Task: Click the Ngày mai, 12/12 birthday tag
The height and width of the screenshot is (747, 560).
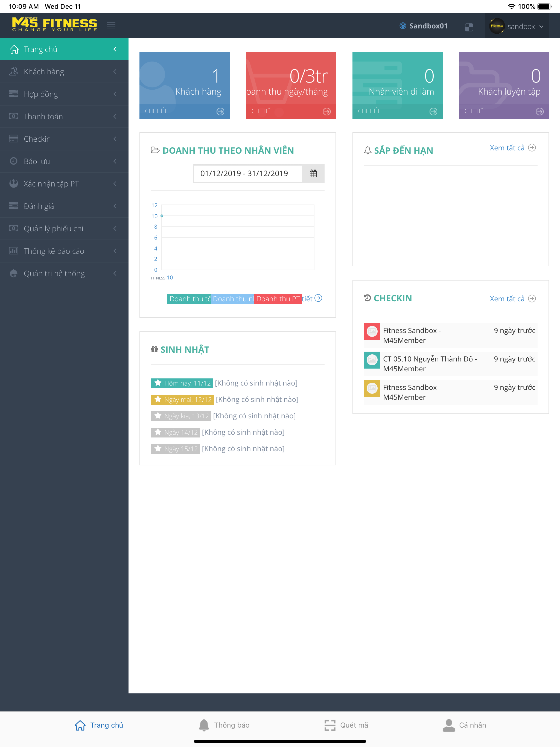Action: tap(182, 399)
